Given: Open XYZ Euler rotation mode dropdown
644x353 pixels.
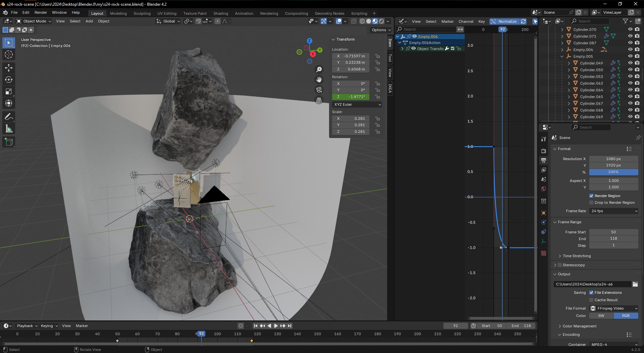Looking at the screenshot, I should pos(357,104).
